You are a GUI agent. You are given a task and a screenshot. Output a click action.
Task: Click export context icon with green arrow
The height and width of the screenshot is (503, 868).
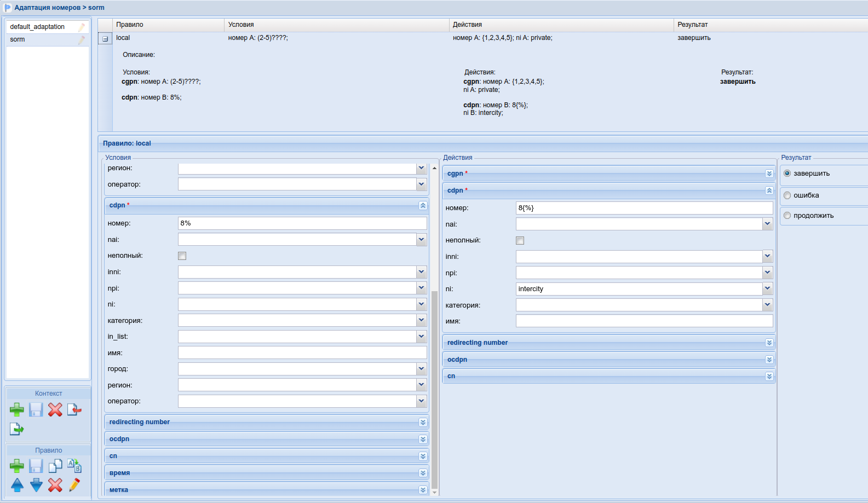(17, 429)
